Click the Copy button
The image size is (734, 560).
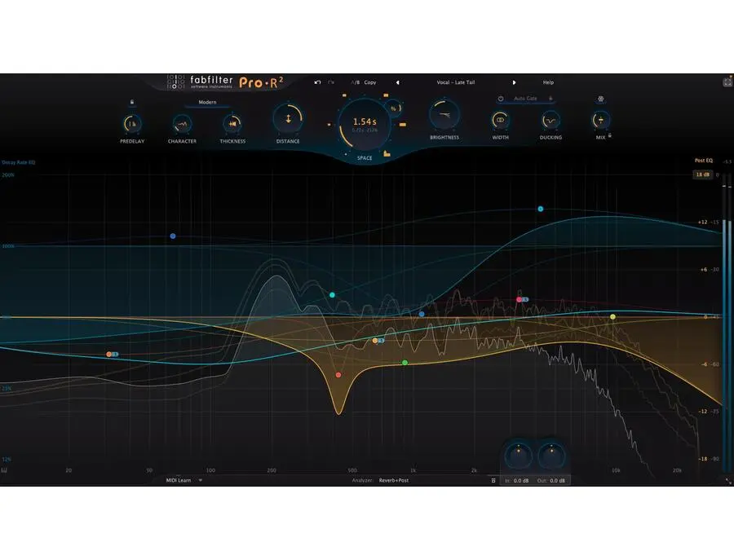coord(369,82)
